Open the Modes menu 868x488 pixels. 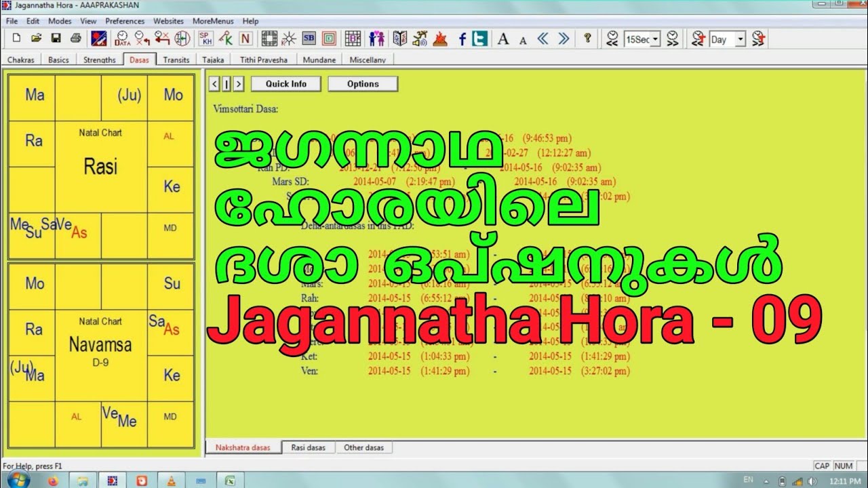(x=60, y=21)
